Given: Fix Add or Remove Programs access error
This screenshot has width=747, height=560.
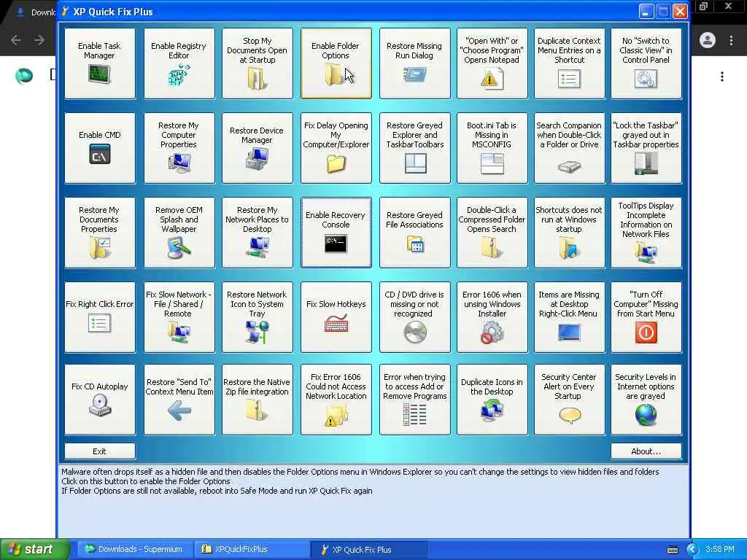Looking at the screenshot, I should click(414, 400).
